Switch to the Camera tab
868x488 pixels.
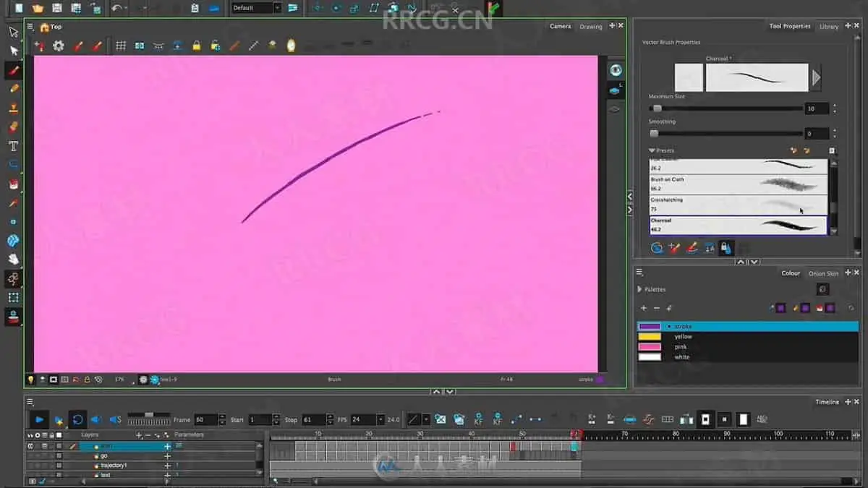tap(561, 26)
